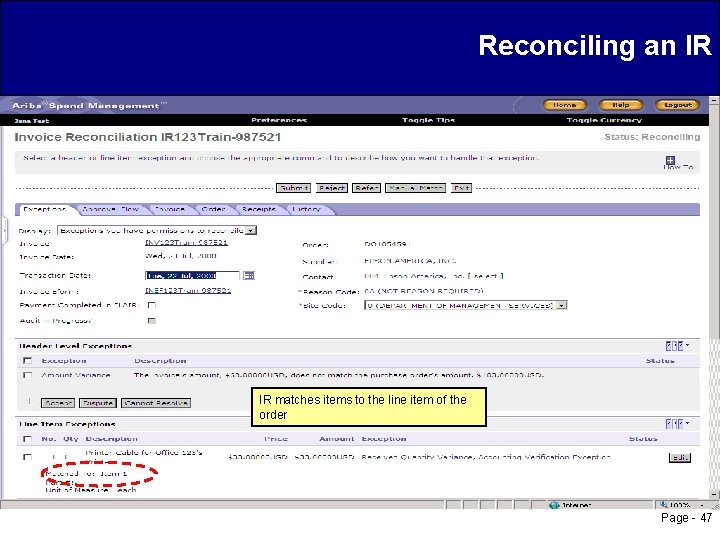720x540 pixels.
Task: Click the Exception column header in Header Level Exceptions
Action: [x=64, y=361]
